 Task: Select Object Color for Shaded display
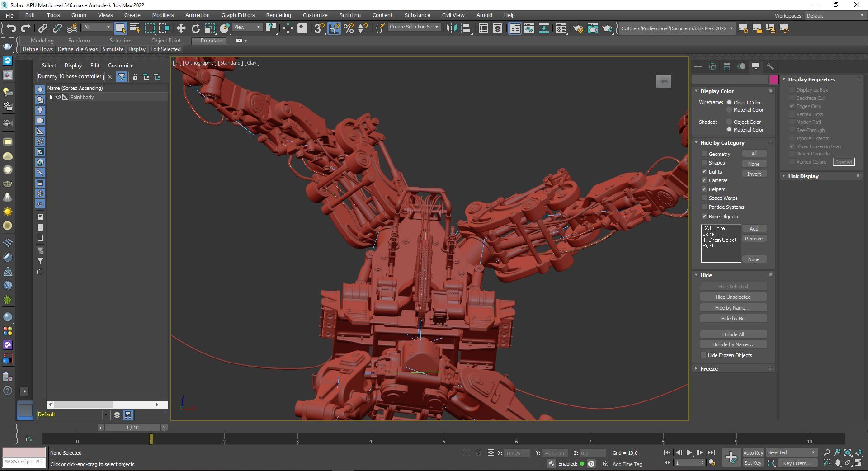729,122
